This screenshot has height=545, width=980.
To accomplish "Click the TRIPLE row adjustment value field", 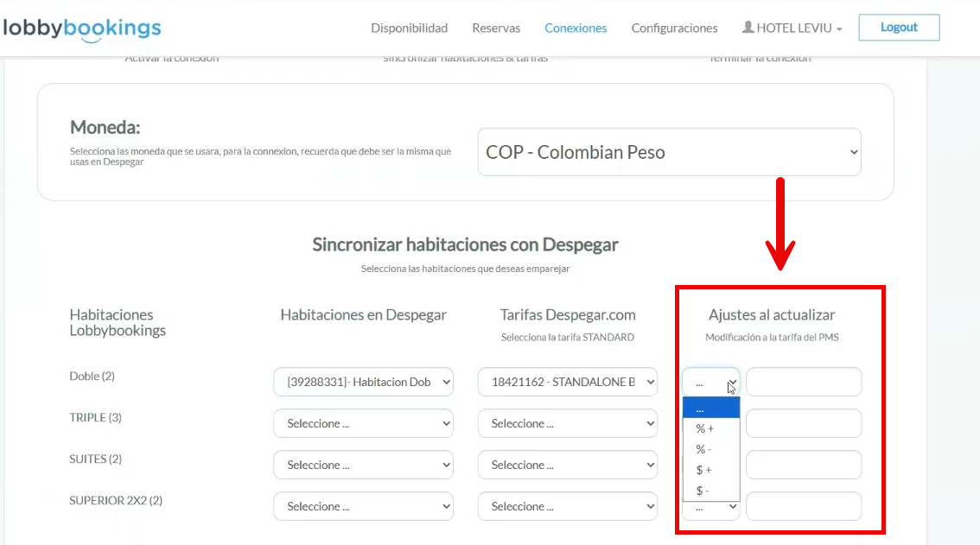I will (804, 423).
